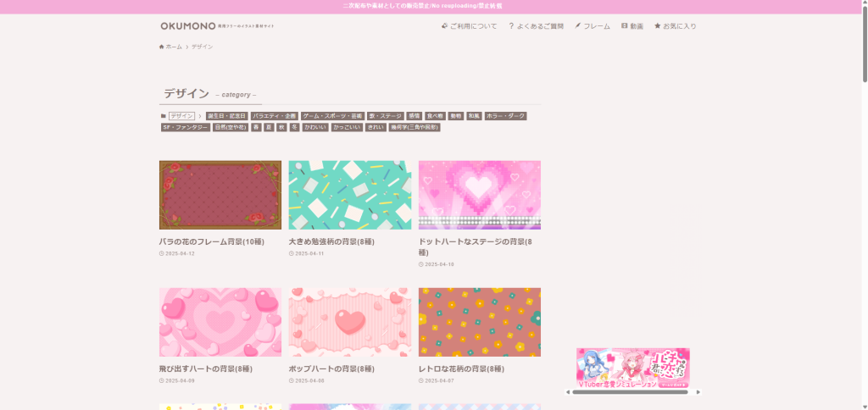
Task: Click the question mark icon for よくあるご質問
Action: point(511,26)
